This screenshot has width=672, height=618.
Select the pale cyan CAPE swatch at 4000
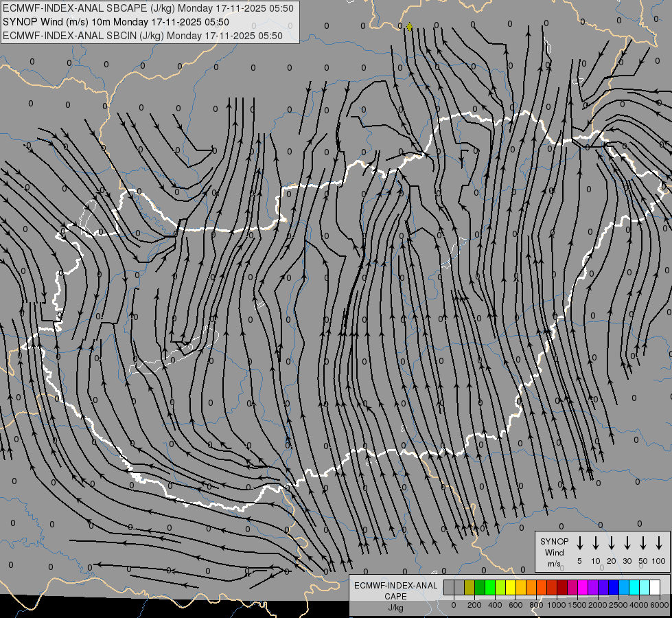644,587
